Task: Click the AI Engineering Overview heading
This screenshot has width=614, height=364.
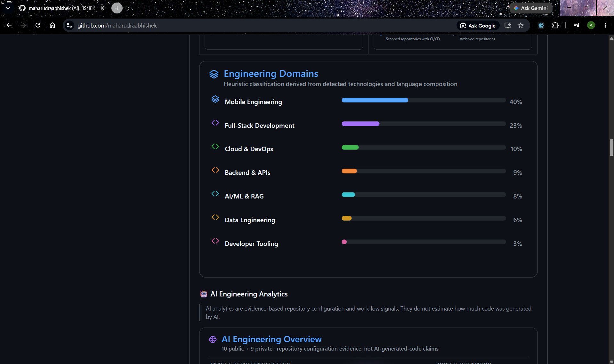Action: click(x=271, y=339)
